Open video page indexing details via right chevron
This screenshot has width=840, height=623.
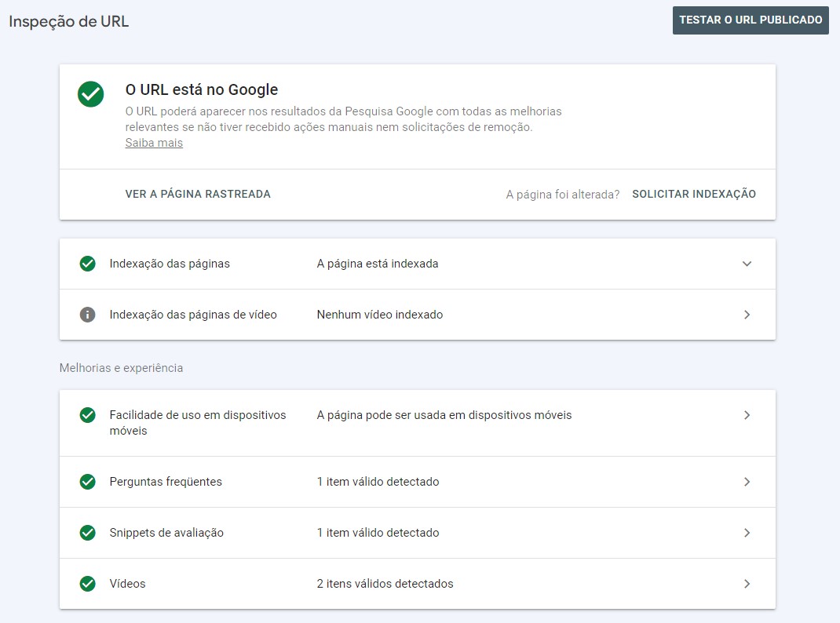(747, 315)
